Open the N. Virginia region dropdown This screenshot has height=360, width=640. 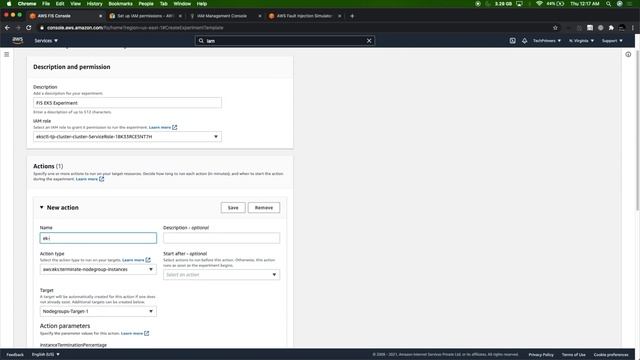(x=581, y=41)
